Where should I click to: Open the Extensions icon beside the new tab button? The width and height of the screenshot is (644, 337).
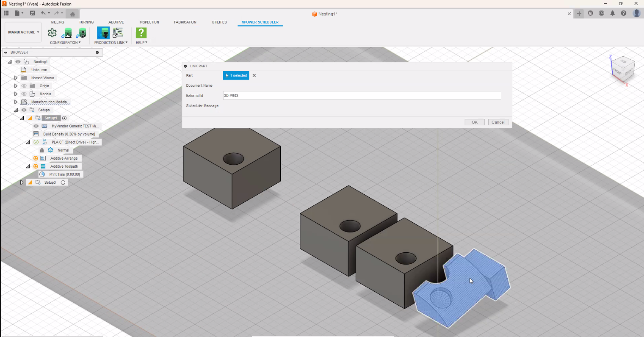pos(590,13)
